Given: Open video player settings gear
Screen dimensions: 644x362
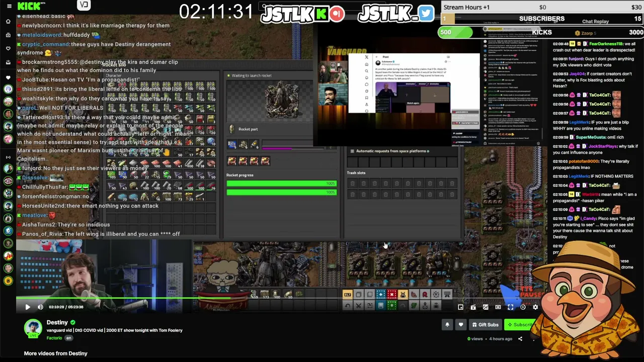Looking at the screenshot, I should pos(535,307).
